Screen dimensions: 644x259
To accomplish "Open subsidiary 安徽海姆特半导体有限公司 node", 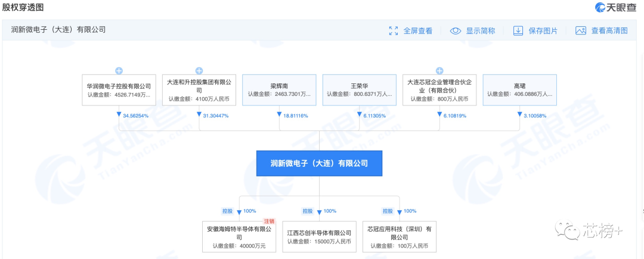I will coord(239,236).
